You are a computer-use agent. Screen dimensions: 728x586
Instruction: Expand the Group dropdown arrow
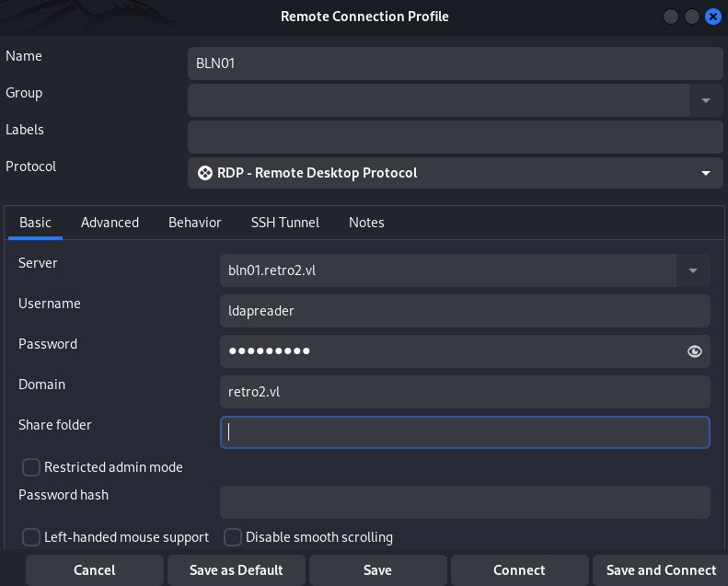click(x=706, y=100)
